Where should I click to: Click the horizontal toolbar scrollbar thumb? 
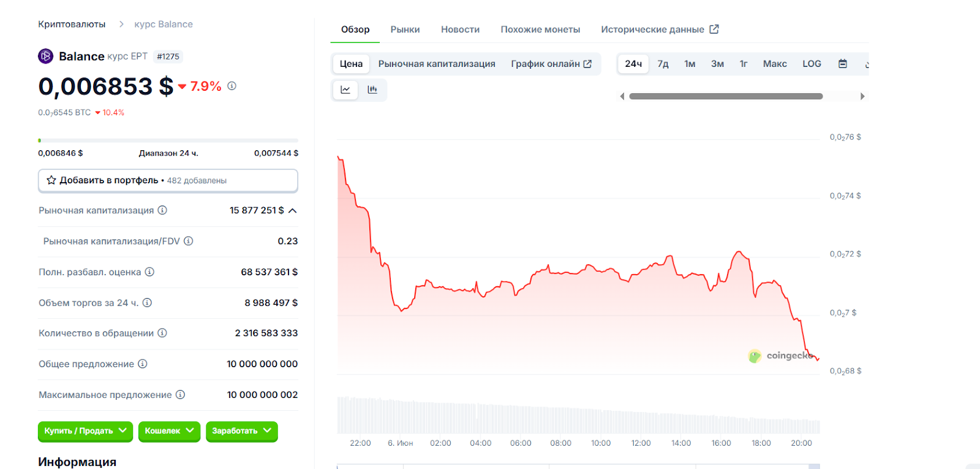point(726,96)
